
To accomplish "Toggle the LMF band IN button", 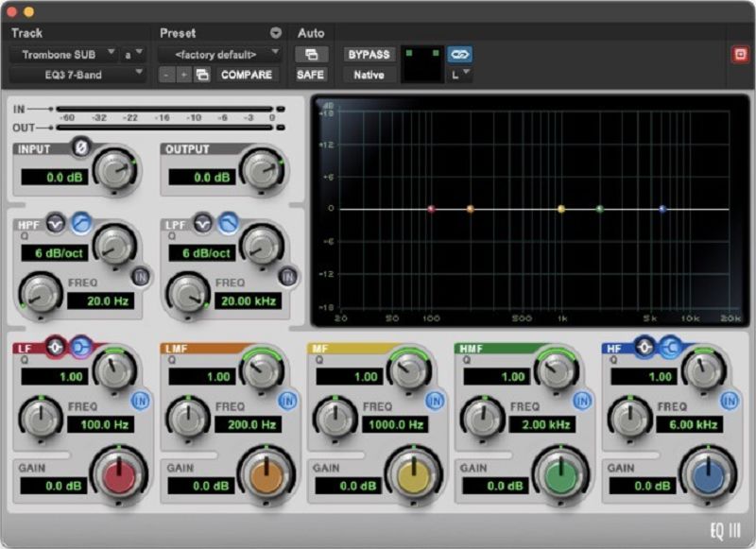I will click(x=288, y=401).
